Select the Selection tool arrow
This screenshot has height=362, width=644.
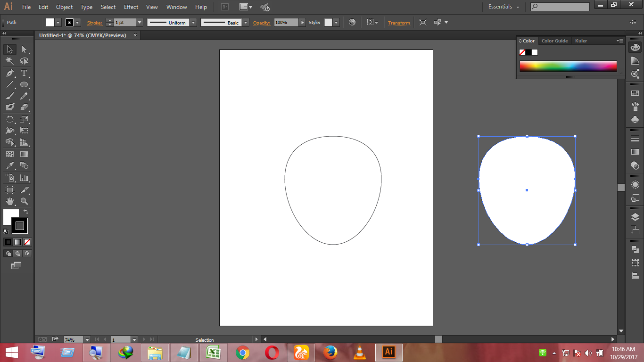coord(9,49)
